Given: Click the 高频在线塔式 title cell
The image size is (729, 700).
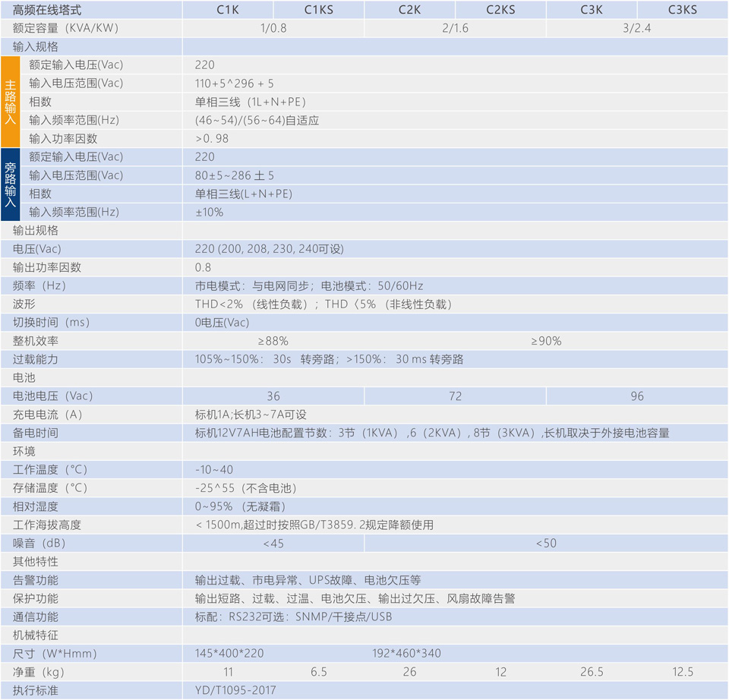Looking at the screenshot, I should 47,10.
